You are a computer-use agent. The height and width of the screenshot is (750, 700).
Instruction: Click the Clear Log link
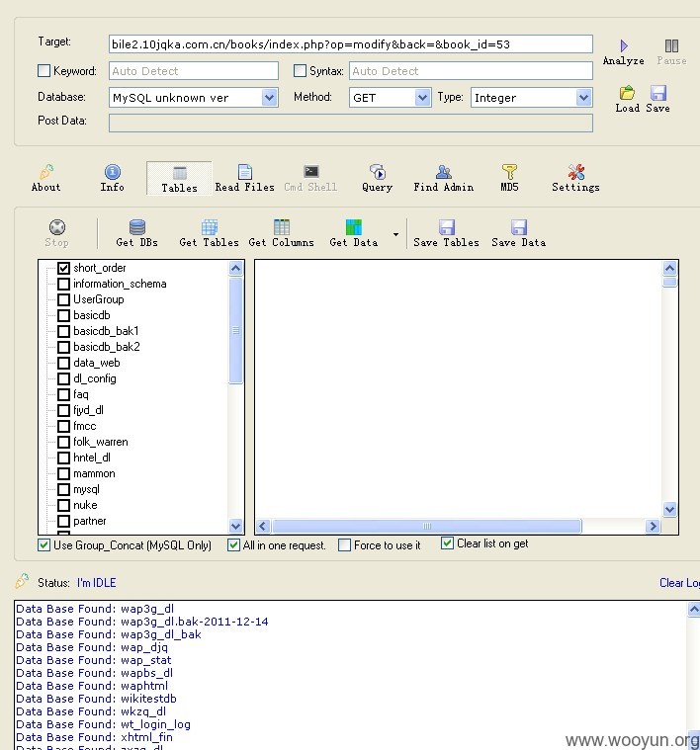679,583
